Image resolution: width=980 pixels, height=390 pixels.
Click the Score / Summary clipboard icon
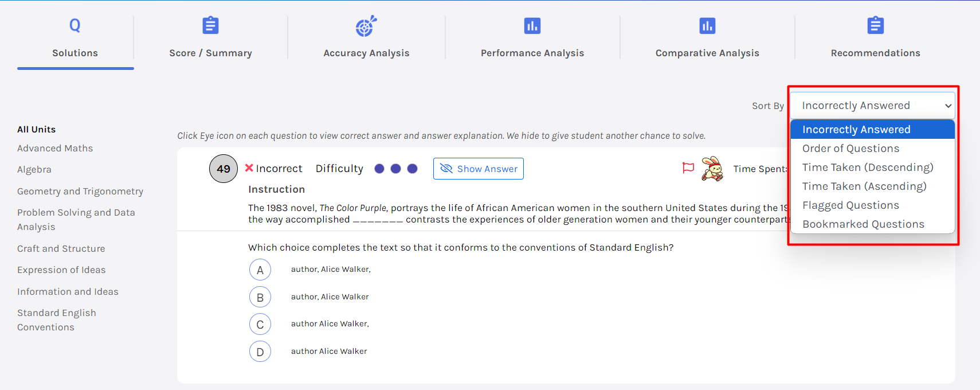210,25
